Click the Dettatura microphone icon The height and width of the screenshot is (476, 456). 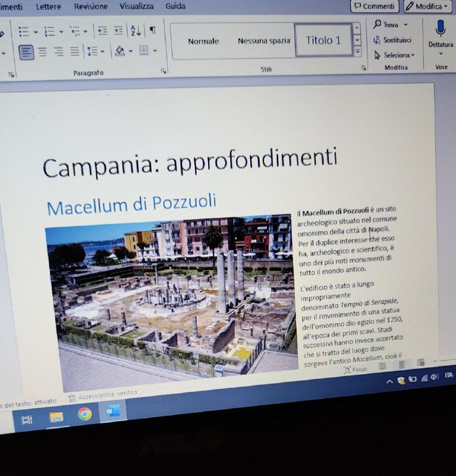click(441, 29)
